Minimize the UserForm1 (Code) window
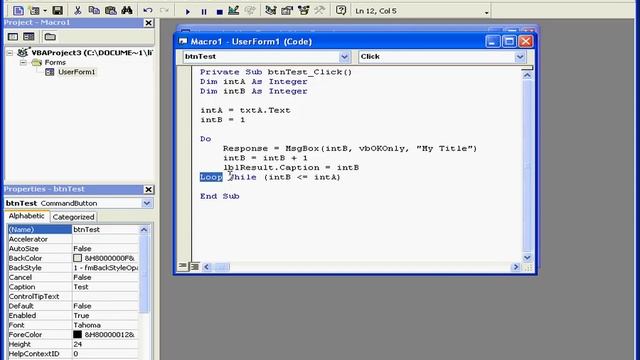Screen dimensions: 640x360 pos(493,41)
